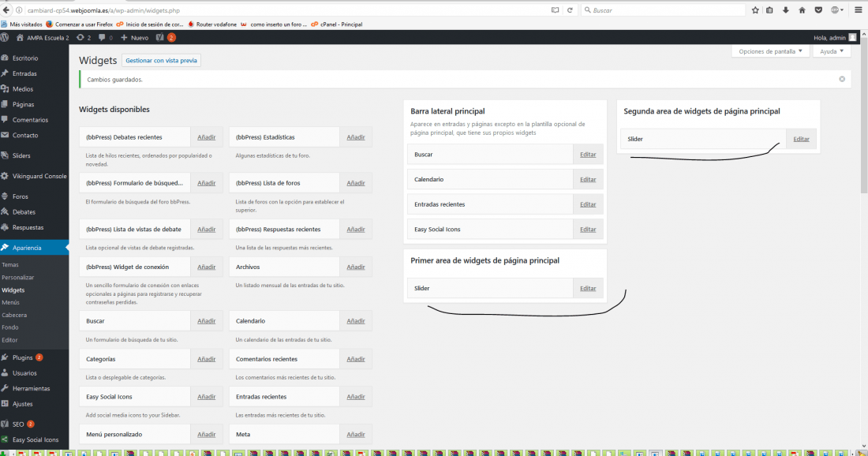Image resolution: width=868 pixels, height=456 pixels.
Task: Click the Páginas icon in sidebar
Action: [5, 104]
